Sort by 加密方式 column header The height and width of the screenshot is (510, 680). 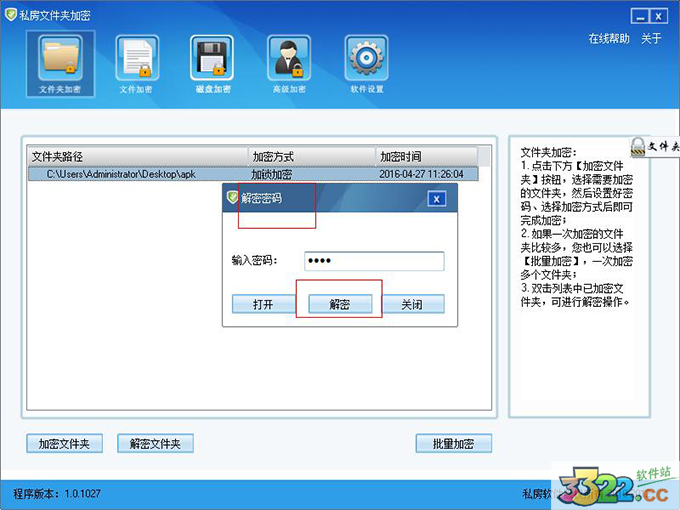coord(312,157)
